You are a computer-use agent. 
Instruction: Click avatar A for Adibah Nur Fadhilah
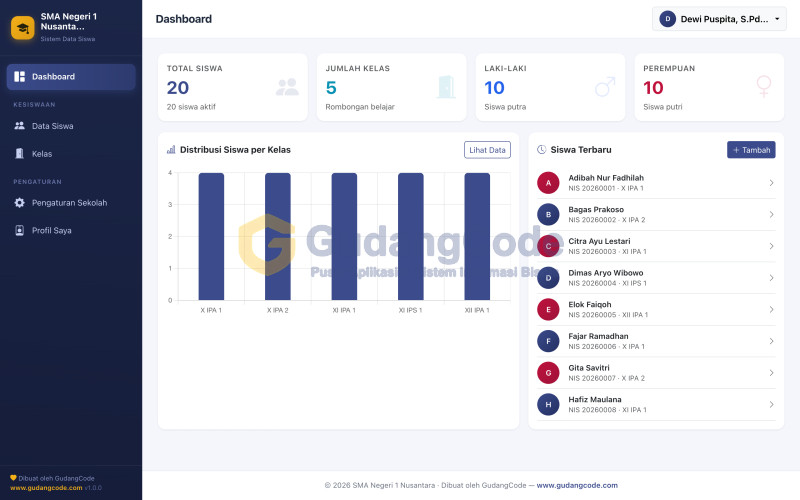point(548,183)
